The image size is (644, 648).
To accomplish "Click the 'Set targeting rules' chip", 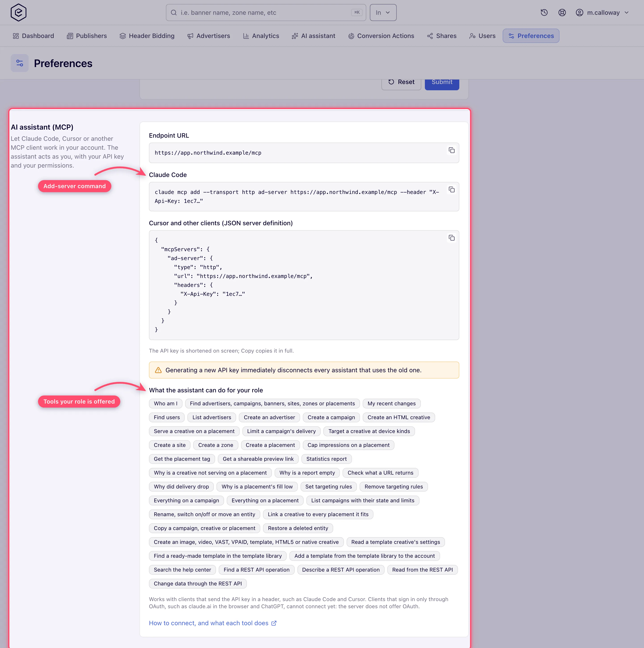I will click(x=328, y=487).
